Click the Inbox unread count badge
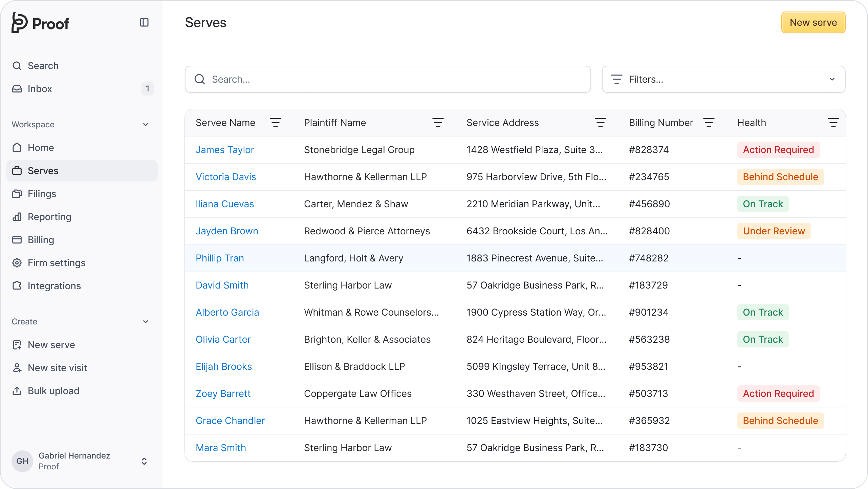 click(147, 89)
